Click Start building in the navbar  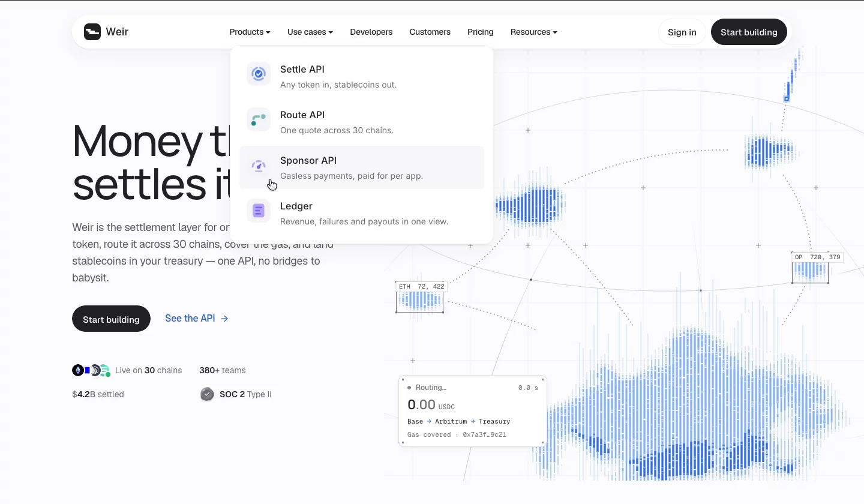tap(749, 32)
